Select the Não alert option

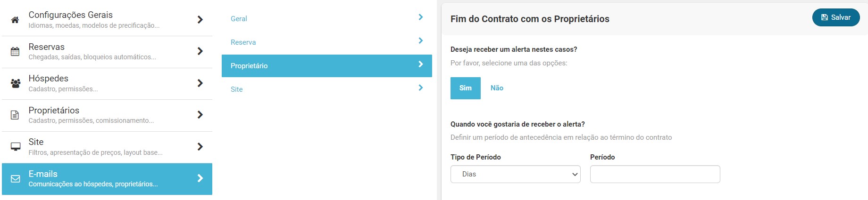point(497,88)
